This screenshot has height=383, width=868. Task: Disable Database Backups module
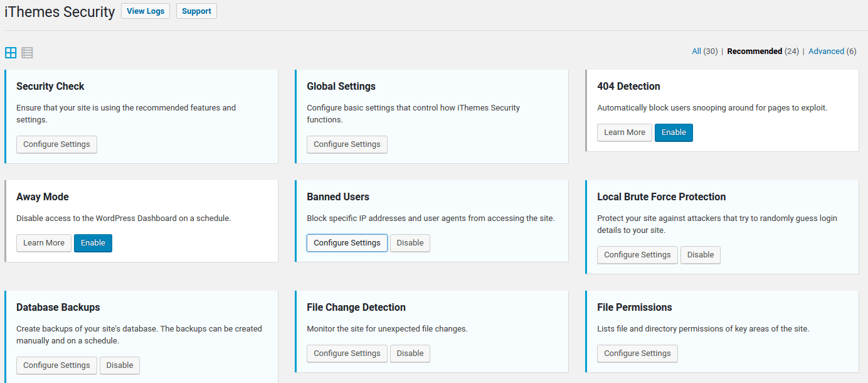click(120, 365)
